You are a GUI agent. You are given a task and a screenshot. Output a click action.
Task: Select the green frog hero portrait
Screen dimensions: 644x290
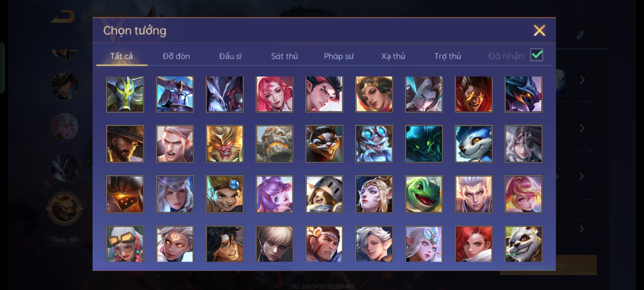(x=424, y=194)
